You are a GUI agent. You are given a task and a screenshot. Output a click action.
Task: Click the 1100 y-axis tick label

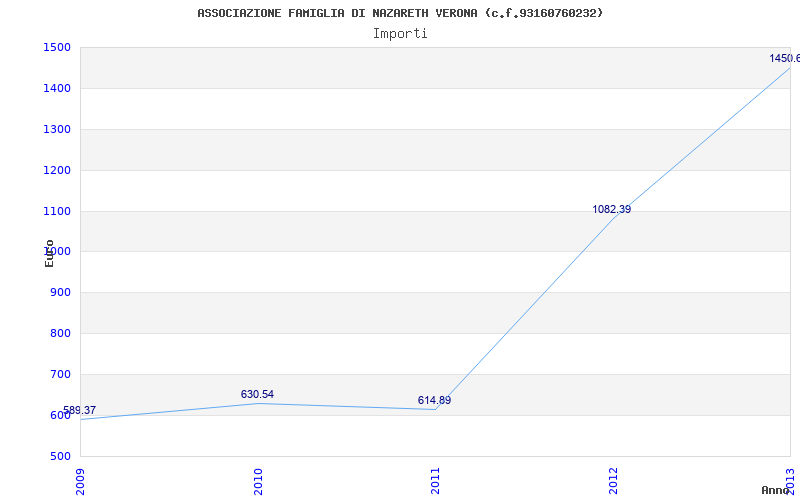click(x=57, y=211)
